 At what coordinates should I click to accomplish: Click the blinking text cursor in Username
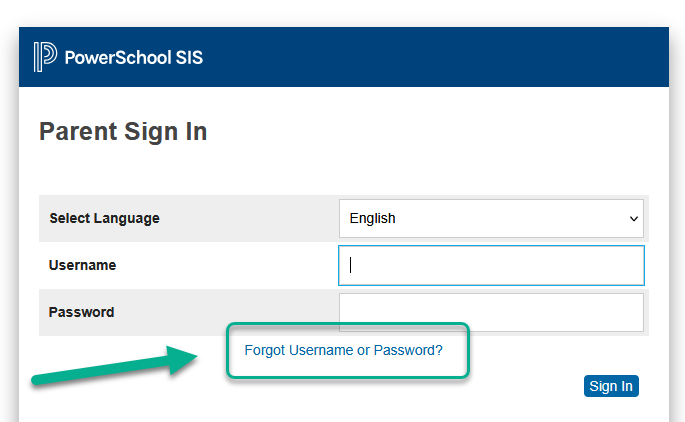click(350, 265)
